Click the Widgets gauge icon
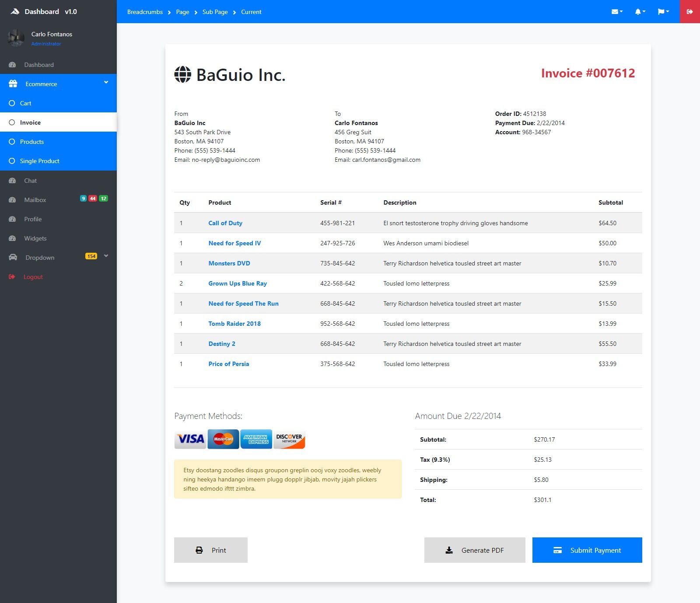The width and height of the screenshot is (700, 603). 12,238
